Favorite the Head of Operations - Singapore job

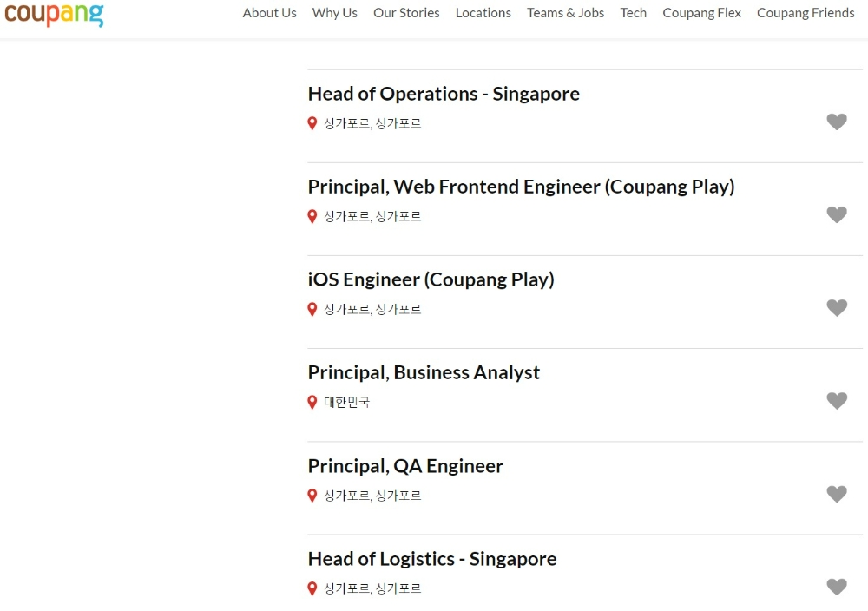coord(836,122)
